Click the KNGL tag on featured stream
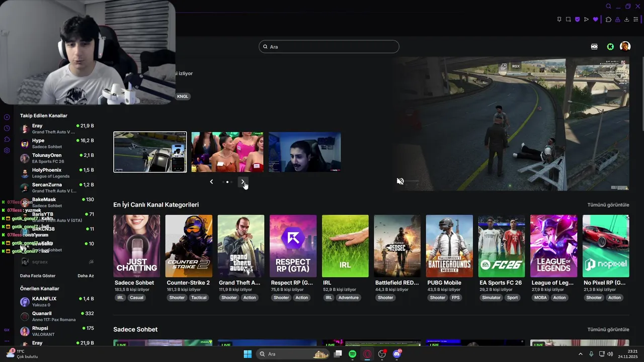644x362 pixels. tap(183, 97)
